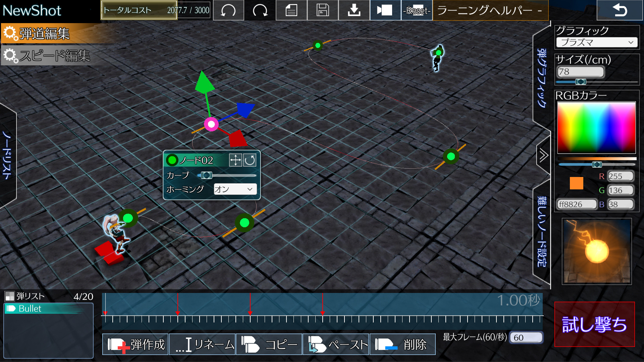This screenshot has height=362, width=644.
Task: Click the move arrows icon on ノード02 panel
Action: (x=235, y=160)
